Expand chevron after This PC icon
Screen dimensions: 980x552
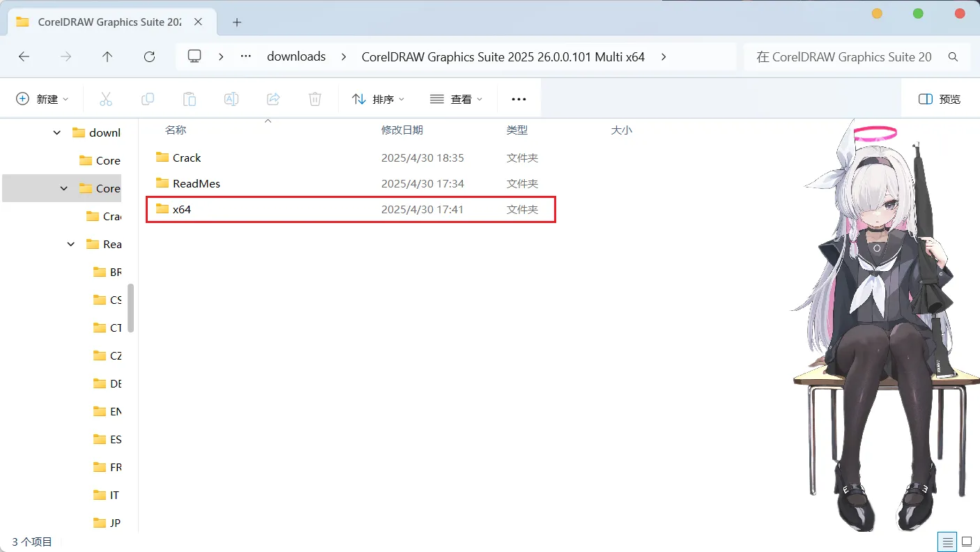[221, 57]
